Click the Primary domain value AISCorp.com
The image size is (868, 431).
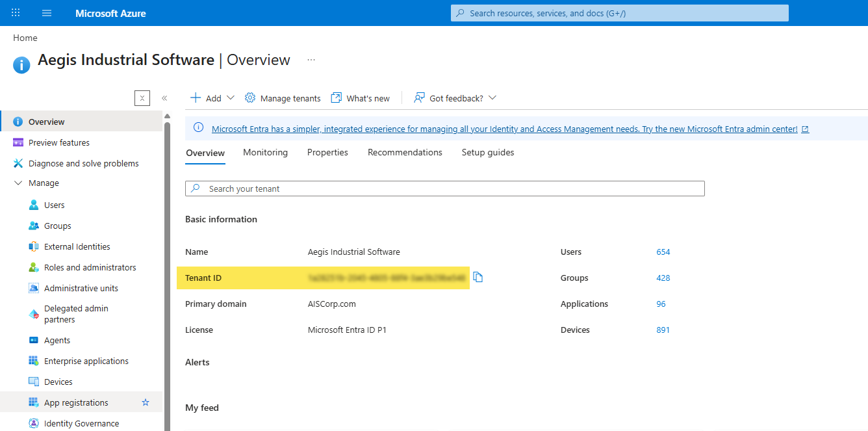tap(332, 304)
